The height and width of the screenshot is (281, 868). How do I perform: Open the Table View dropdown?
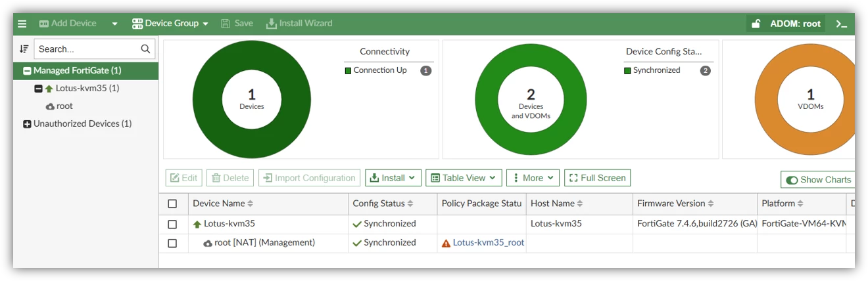[464, 178]
